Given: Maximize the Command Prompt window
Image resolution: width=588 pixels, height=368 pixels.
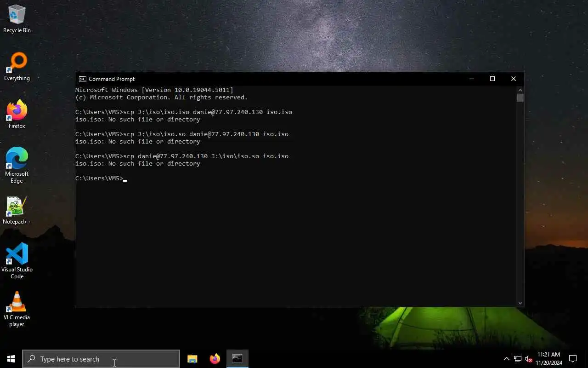Looking at the screenshot, I should click(492, 79).
